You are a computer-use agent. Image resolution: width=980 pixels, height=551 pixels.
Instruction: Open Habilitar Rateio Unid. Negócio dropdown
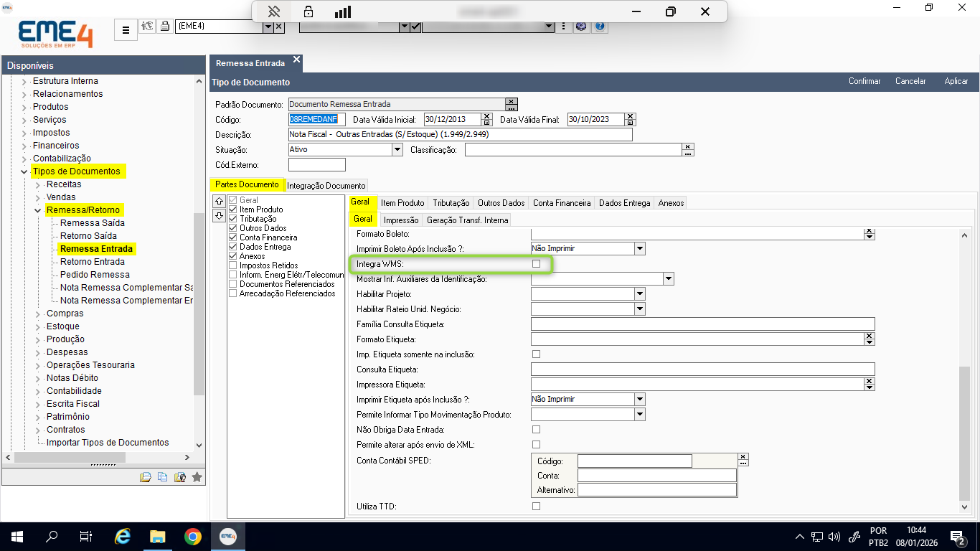click(640, 309)
